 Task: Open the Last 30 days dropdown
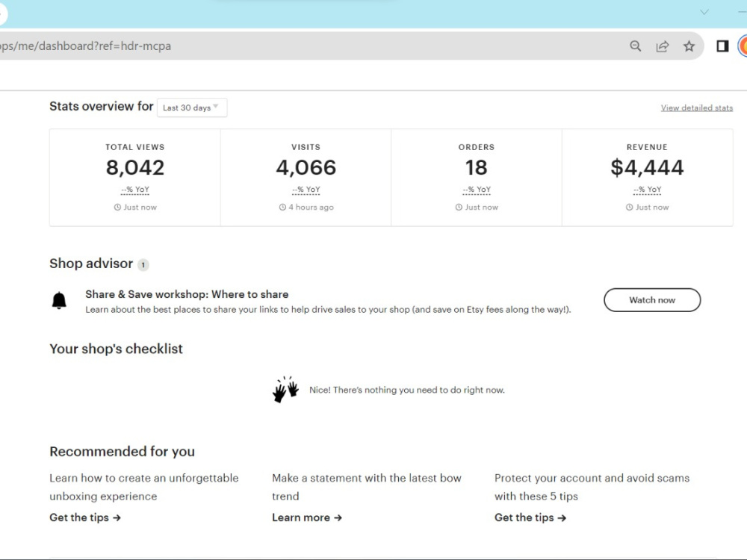coord(192,108)
